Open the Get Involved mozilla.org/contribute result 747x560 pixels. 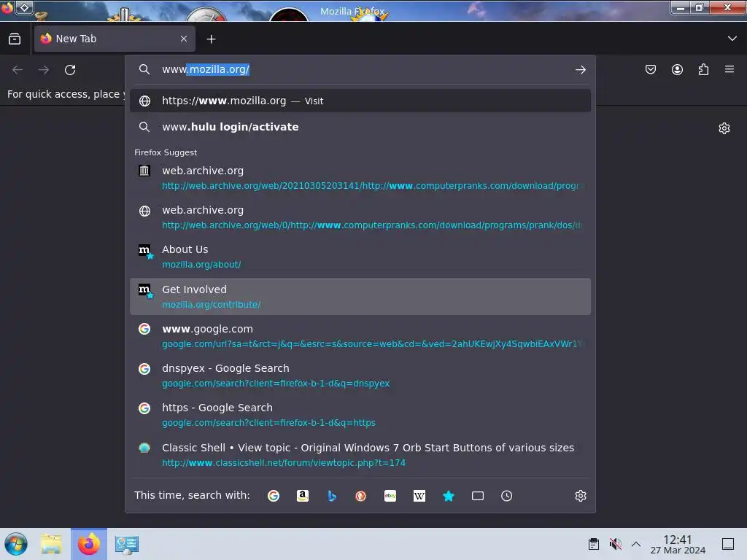click(x=360, y=296)
